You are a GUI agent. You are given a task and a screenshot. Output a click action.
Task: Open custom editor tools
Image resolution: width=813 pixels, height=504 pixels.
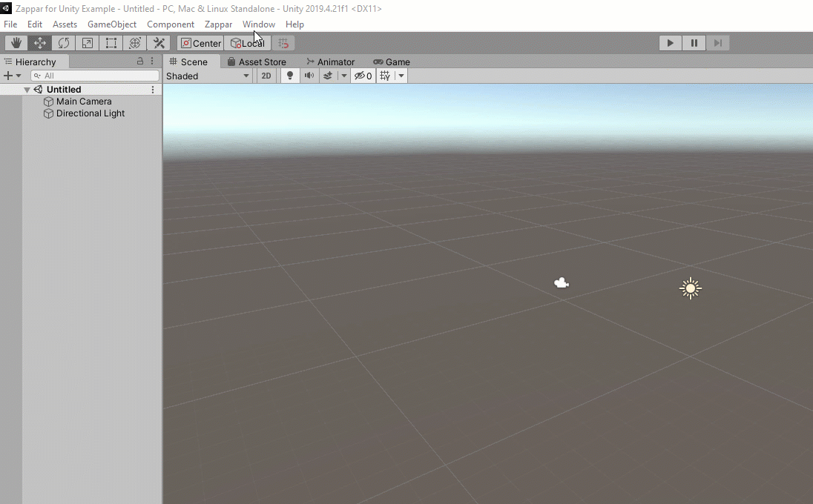tap(159, 43)
